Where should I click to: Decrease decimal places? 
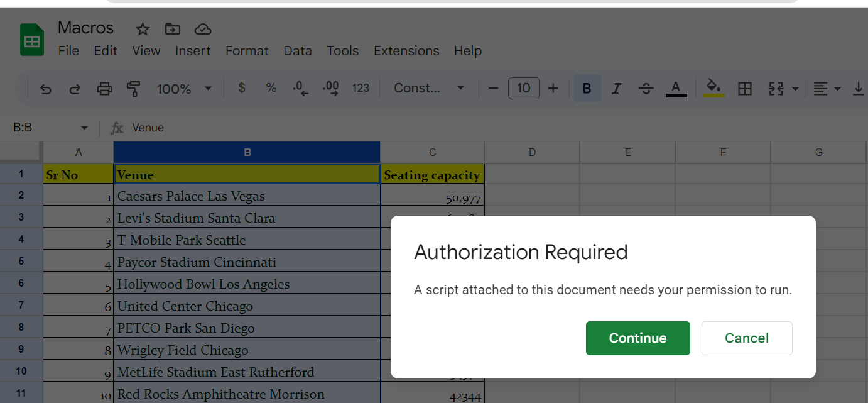301,88
